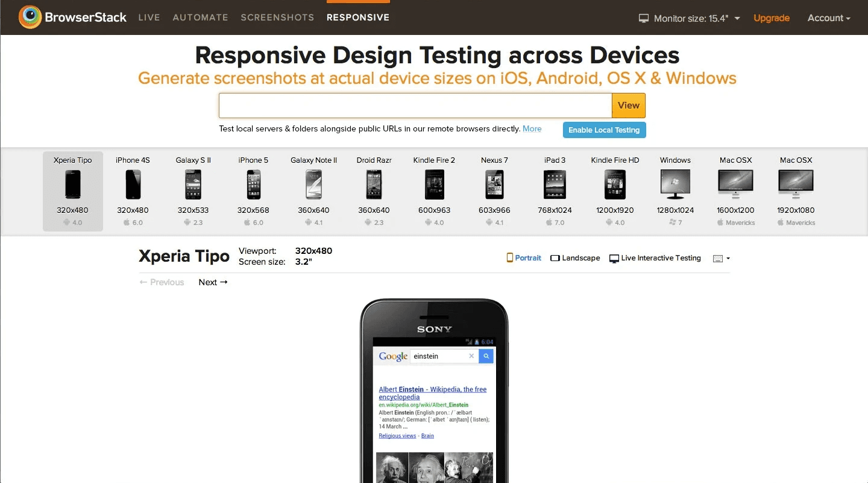Open the Upgrade link

[x=772, y=18]
